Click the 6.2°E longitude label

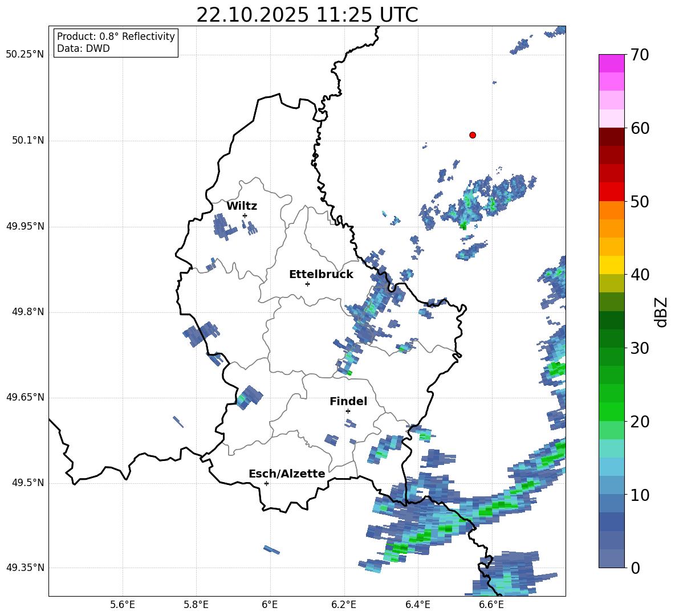click(x=344, y=605)
